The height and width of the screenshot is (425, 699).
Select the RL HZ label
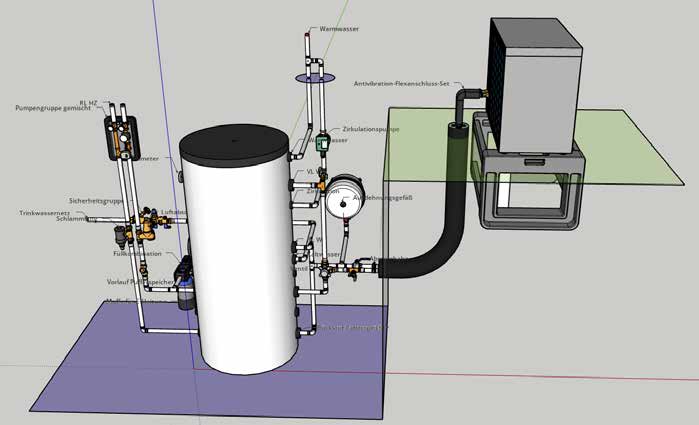coord(88,103)
